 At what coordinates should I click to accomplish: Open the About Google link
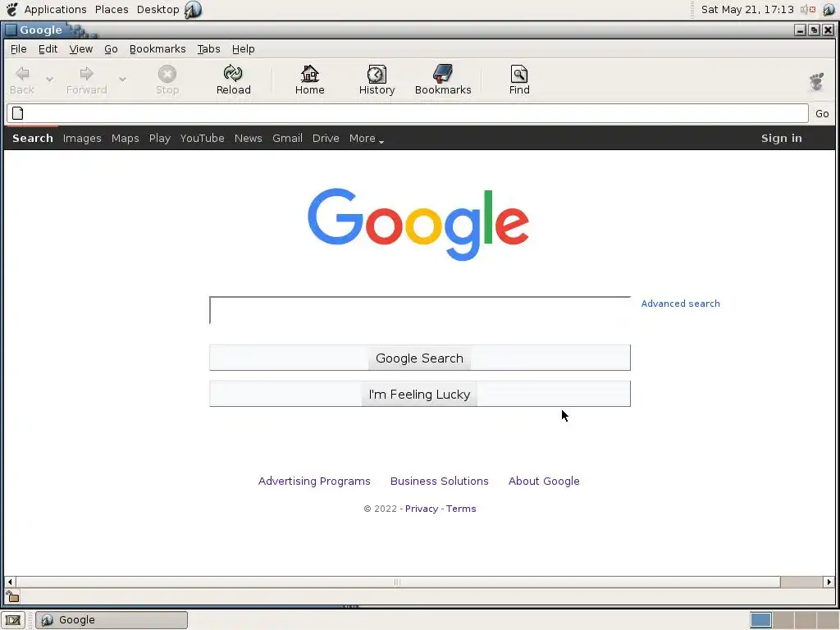pyautogui.click(x=544, y=481)
